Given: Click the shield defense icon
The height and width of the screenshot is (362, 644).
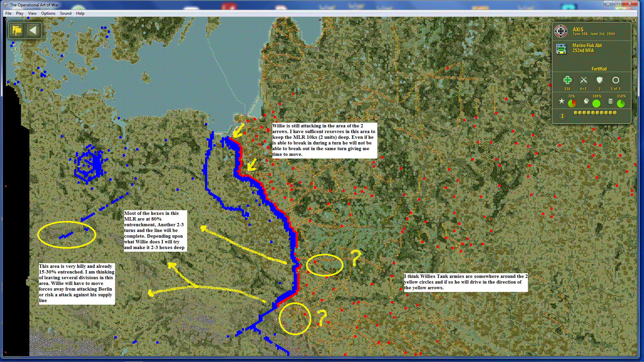Looking at the screenshot, I should point(599,80).
